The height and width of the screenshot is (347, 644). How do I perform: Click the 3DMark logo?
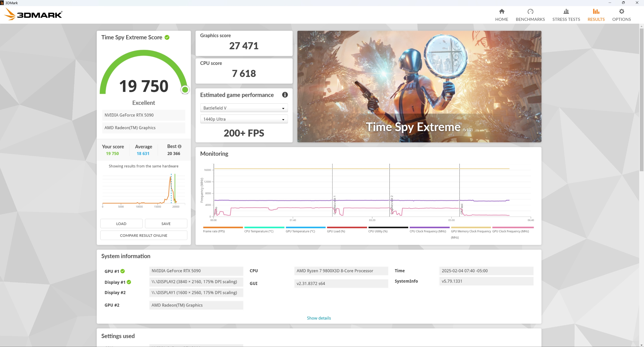33,14
